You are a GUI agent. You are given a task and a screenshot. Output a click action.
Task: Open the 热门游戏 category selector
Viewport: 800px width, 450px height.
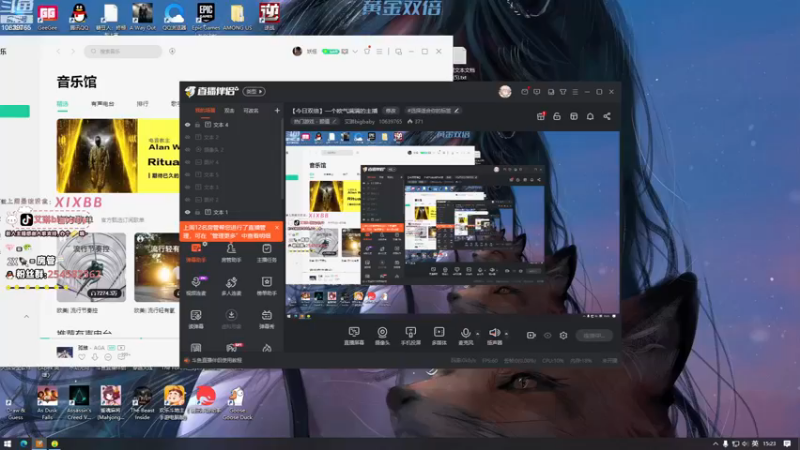click(315, 121)
